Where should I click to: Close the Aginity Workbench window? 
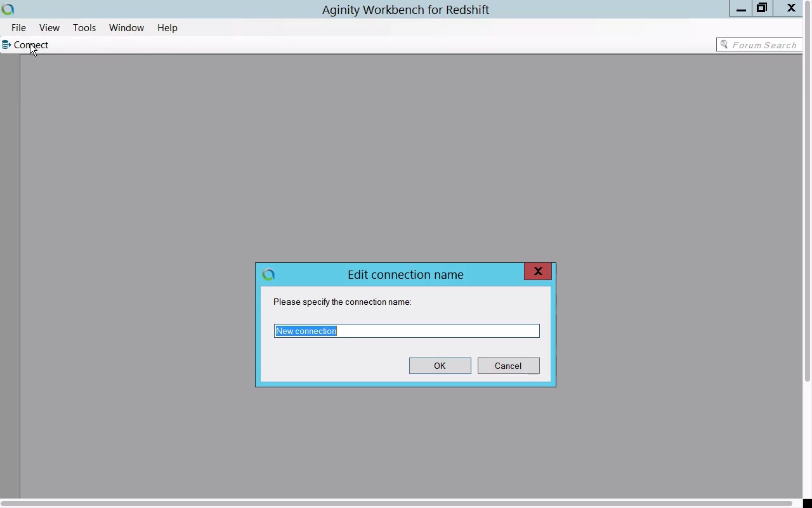click(791, 8)
